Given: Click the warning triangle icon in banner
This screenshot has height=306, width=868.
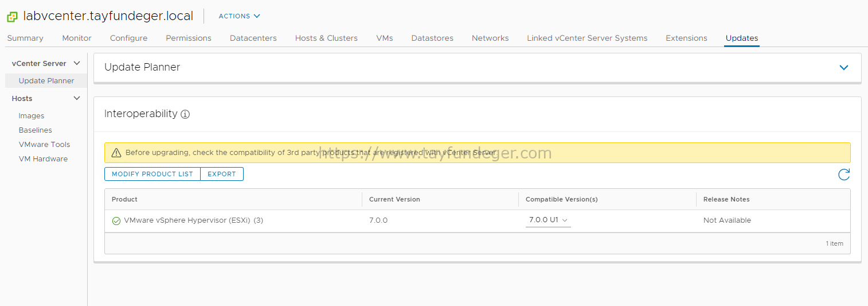Looking at the screenshot, I should (116, 153).
